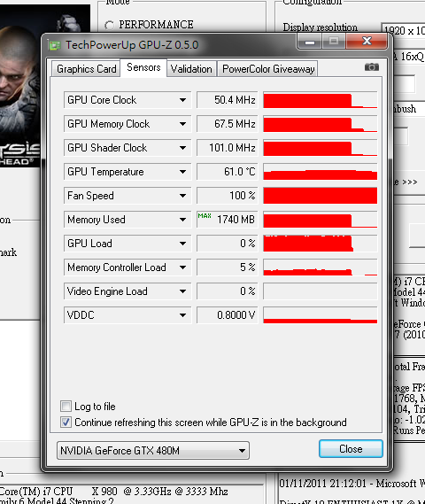This screenshot has width=425, height=504.
Task: Click the GPU Temperature history graph
Action: coord(320,172)
